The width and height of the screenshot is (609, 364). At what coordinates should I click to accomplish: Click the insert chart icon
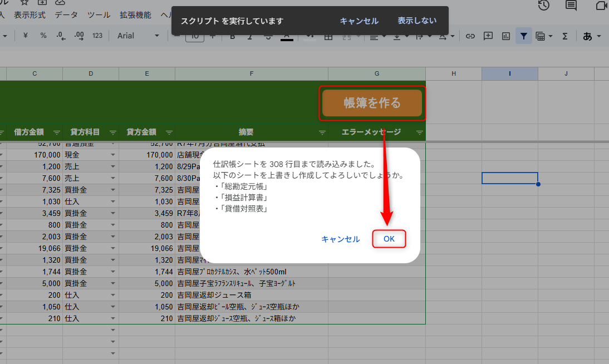click(x=506, y=36)
